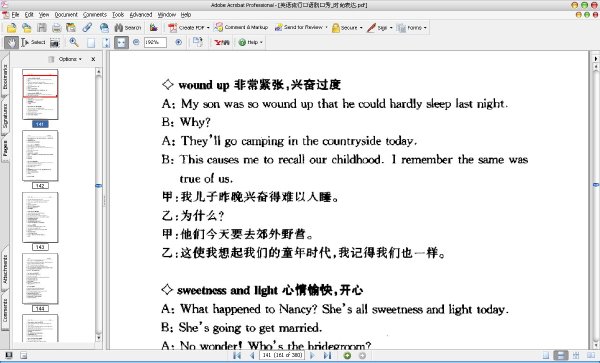Click the zoom in plus button
The height and width of the screenshot is (363, 600).
[x=178, y=42]
